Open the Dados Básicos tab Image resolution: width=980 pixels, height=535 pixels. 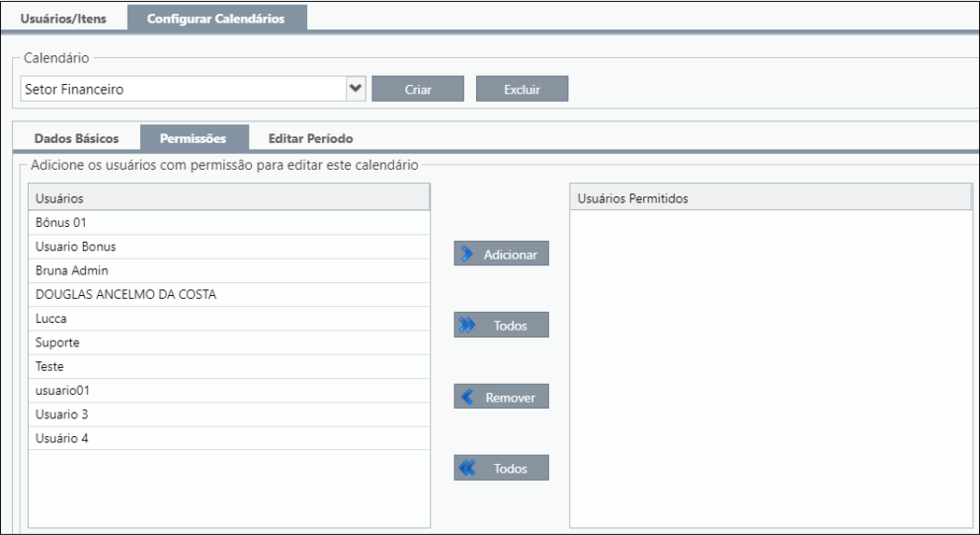tap(77, 138)
